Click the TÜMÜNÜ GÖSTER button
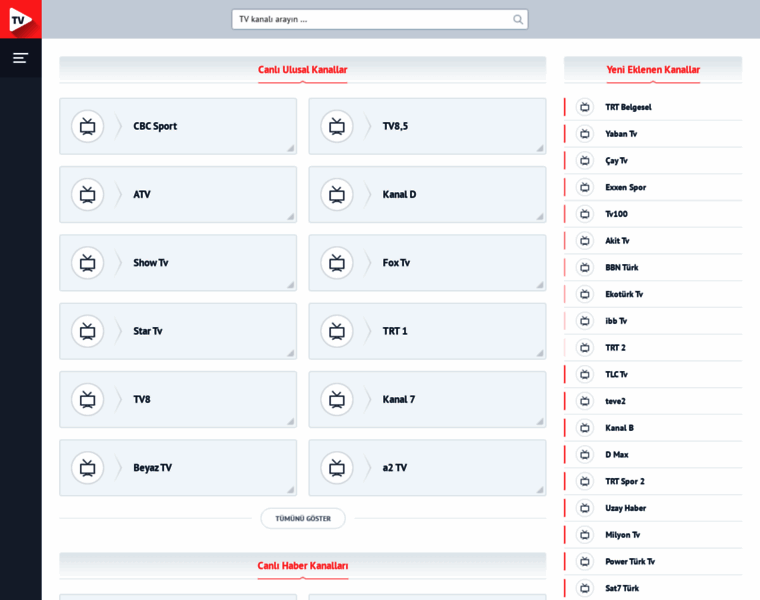760x600 pixels. tap(303, 519)
